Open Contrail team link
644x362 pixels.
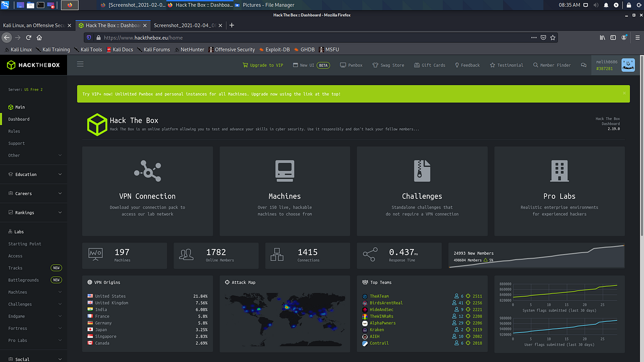click(379, 343)
